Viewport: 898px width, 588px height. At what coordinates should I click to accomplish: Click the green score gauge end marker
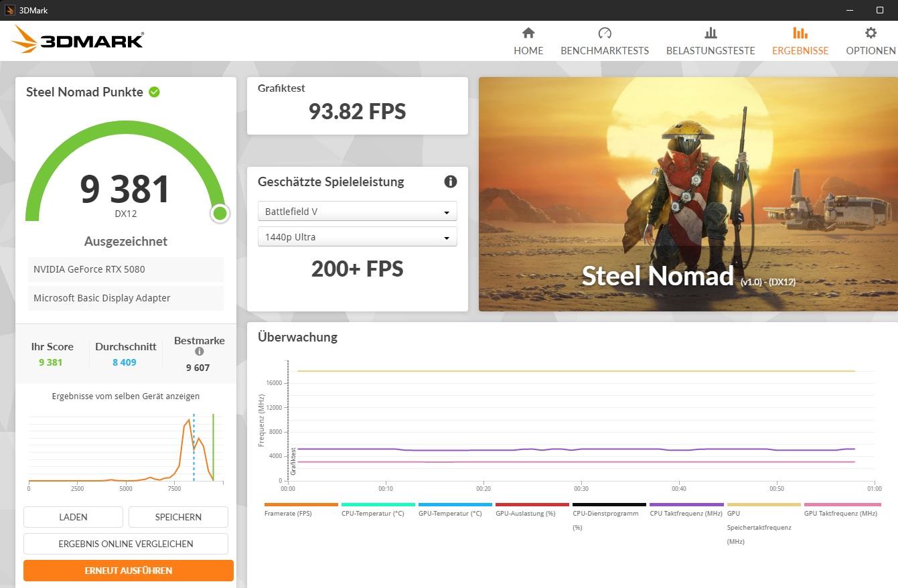click(220, 214)
